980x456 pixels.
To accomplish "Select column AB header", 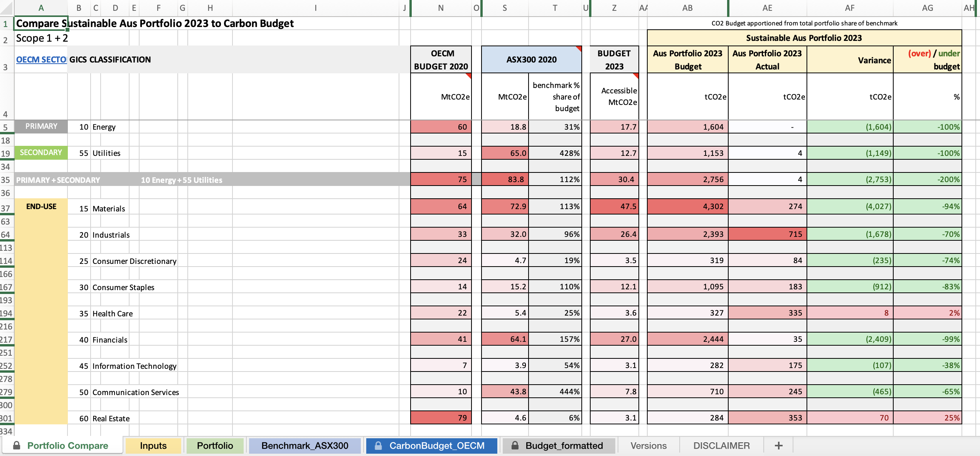I will (687, 8).
